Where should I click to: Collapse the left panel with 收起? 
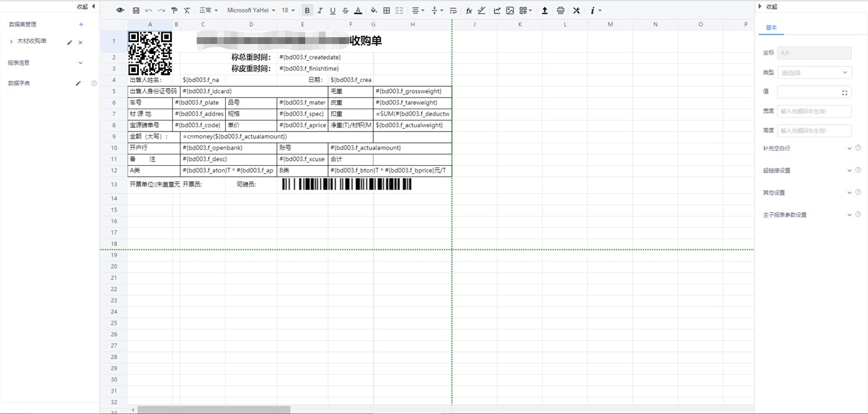pos(85,6)
